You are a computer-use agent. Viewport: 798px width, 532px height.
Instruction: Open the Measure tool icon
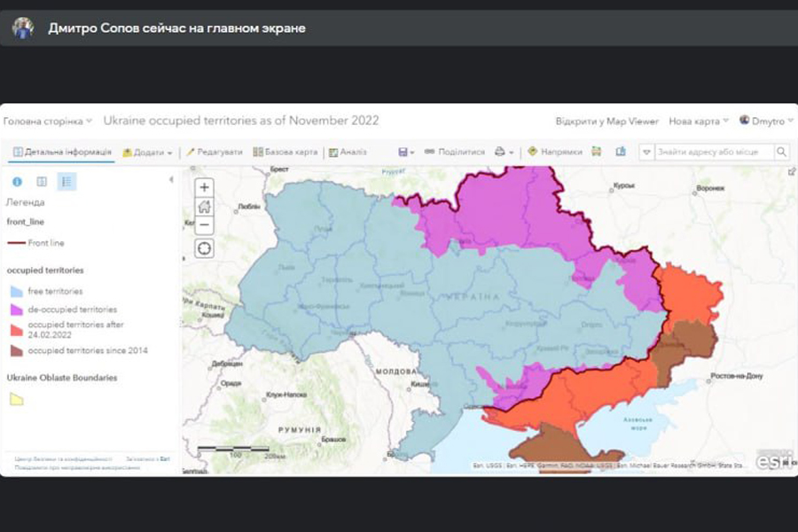pyautogui.click(x=597, y=152)
